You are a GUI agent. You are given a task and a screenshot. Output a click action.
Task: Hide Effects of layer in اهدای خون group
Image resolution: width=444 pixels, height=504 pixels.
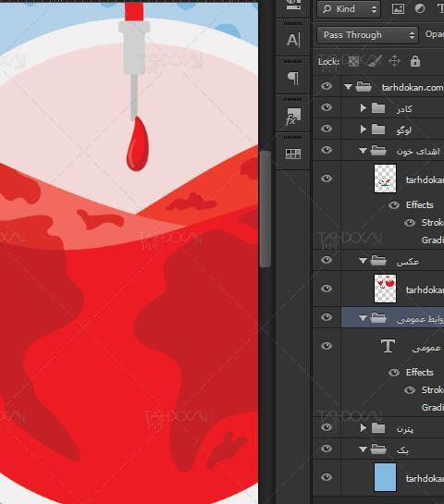(x=394, y=205)
